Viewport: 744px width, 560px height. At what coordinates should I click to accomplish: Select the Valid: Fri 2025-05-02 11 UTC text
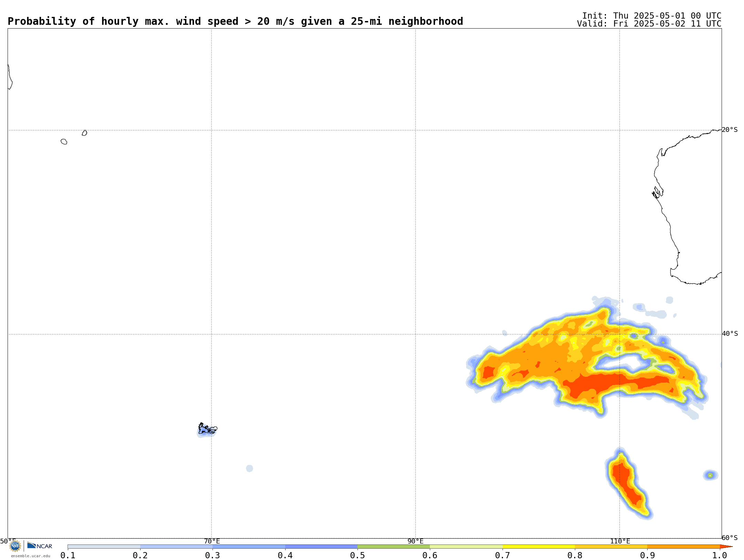(x=649, y=24)
